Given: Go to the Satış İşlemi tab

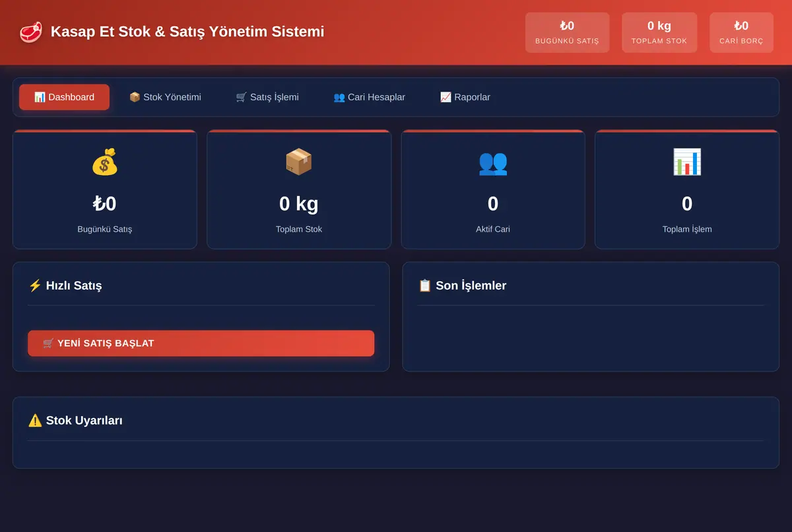Looking at the screenshot, I should tap(267, 97).
